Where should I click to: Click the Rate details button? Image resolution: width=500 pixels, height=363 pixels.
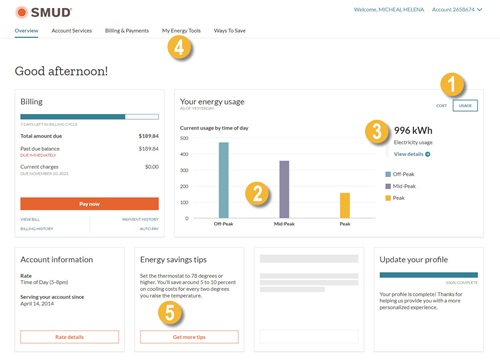69,337
